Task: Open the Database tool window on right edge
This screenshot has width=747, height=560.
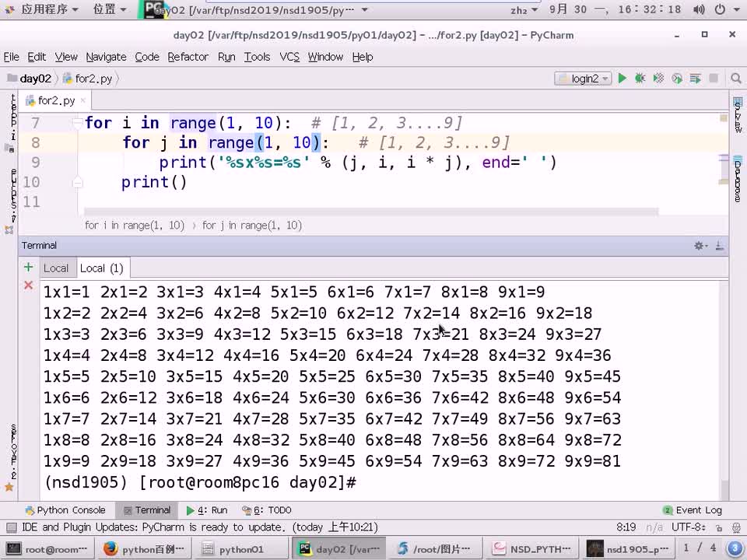Action: [738, 179]
